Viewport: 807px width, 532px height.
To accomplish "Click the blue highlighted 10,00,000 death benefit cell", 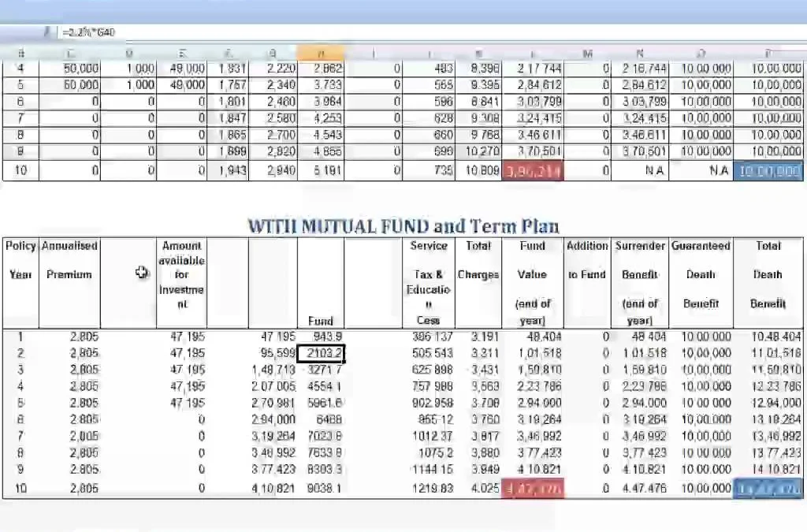I will pyautogui.click(x=768, y=170).
